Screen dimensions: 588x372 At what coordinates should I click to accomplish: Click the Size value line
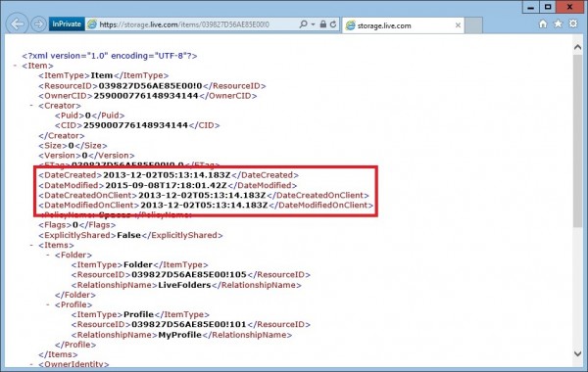coord(73,146)
